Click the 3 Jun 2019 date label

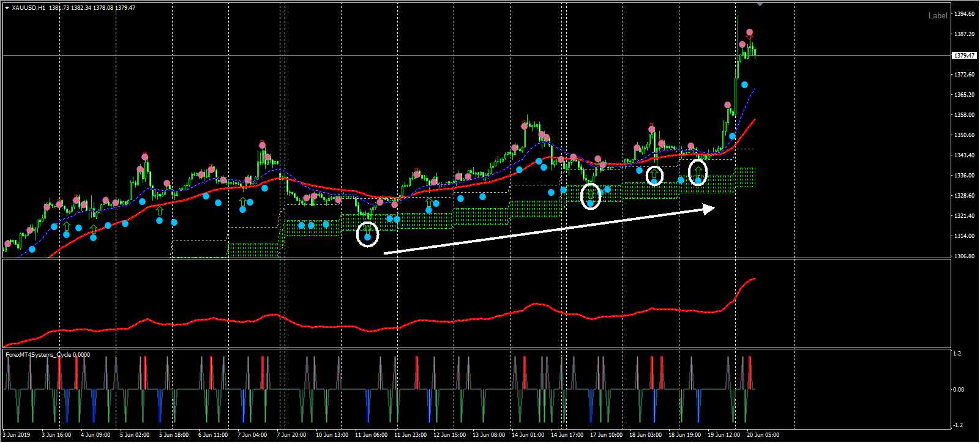coord(17,435)
